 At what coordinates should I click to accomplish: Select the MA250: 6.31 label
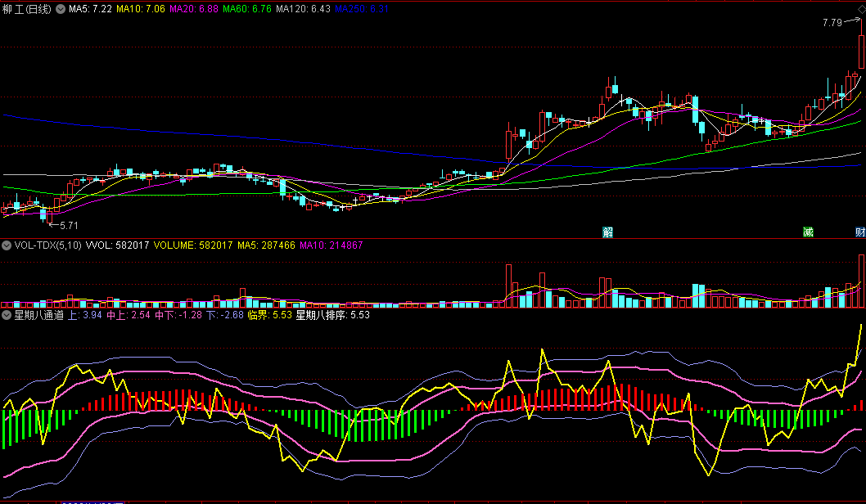click(x=362, y=9)
